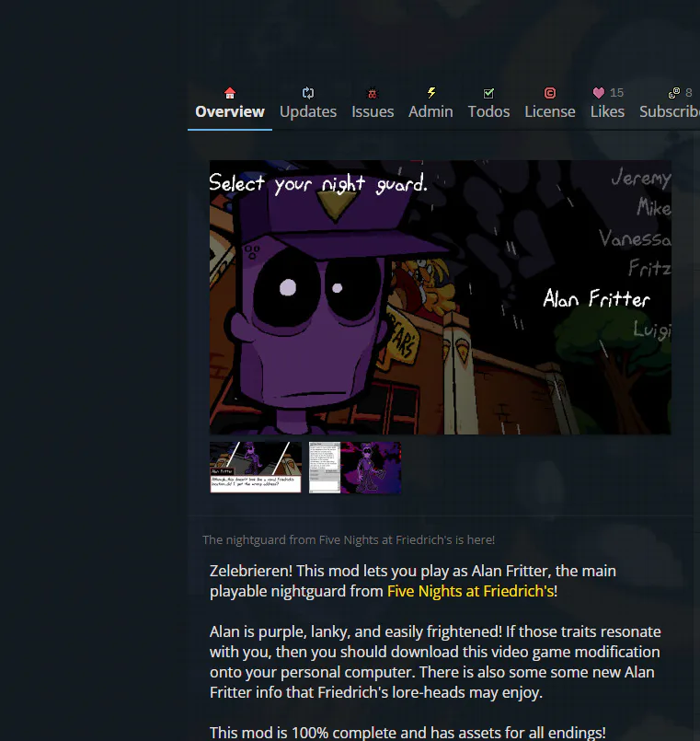The image size is (700, 741).
Task: Click the '15' likes count
Action: (x=616, y=93)
